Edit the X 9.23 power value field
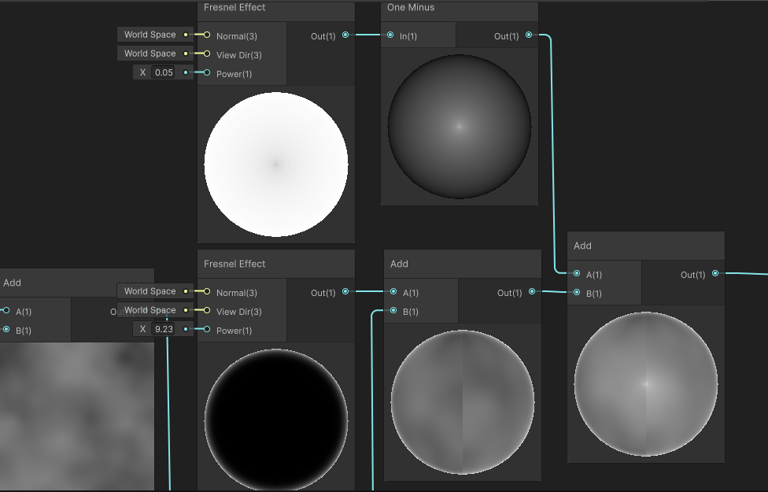The image size is (768, 492). click(164, 329)
